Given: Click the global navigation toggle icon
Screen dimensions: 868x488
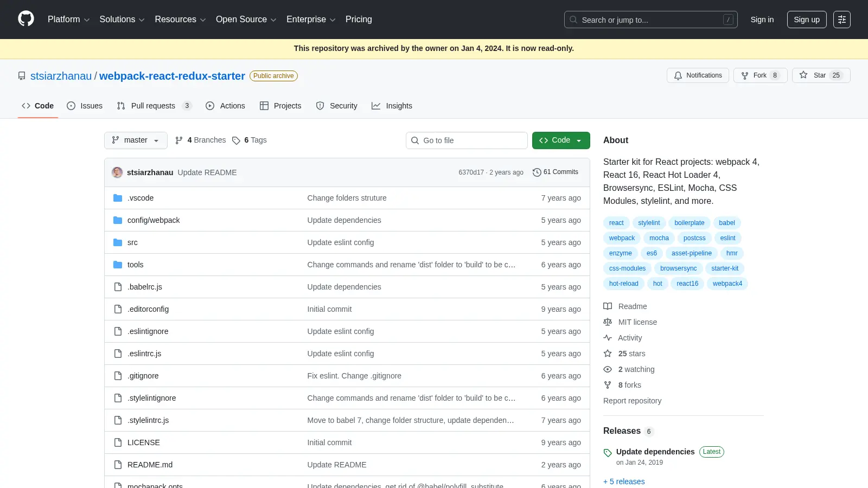Looking at the screenshot, I should pyautogui.click(x=842, y=20).
